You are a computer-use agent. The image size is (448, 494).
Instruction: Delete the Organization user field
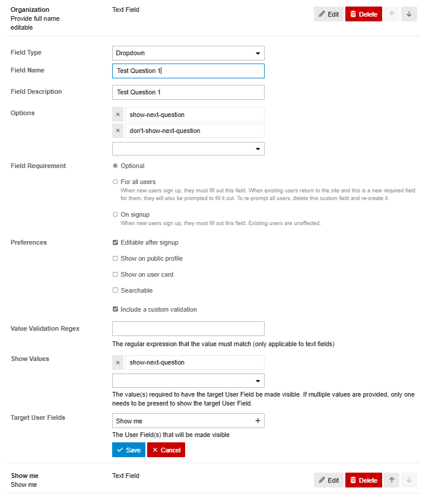(364, 14)
